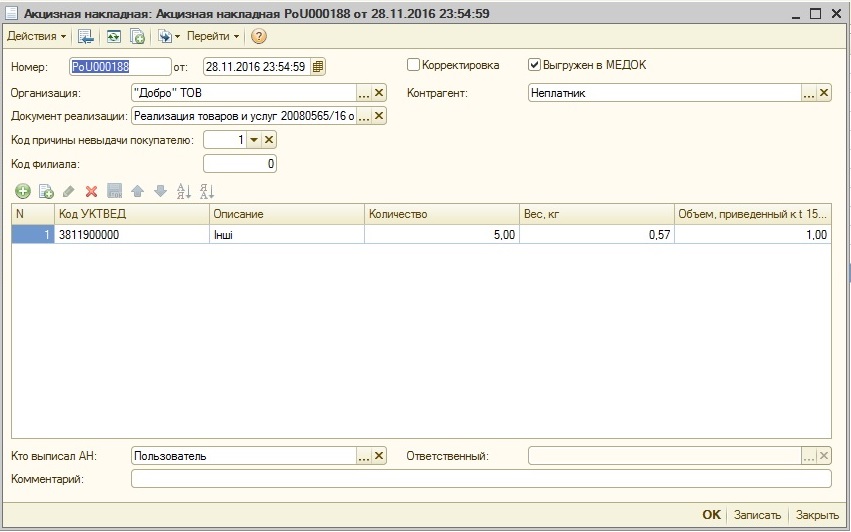This screenshot has height=532, width=851.
Task: Open selection list for Кто выписал АН
Action: (x=364, y=456)
